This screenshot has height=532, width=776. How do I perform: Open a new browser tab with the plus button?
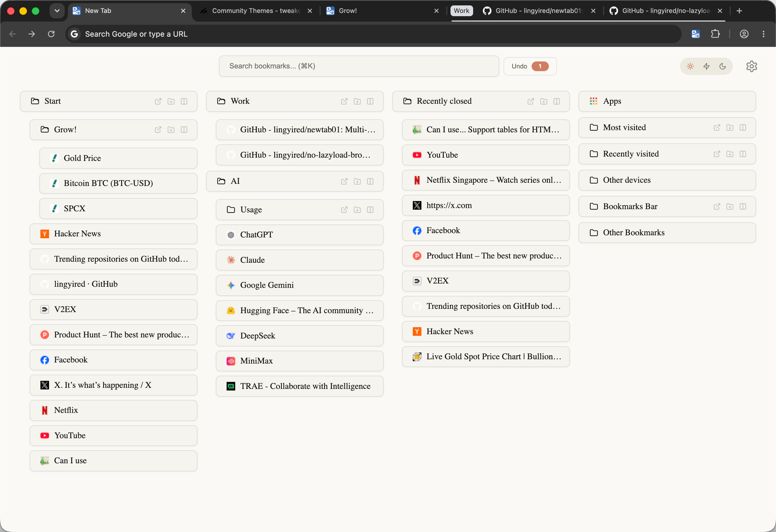(x=739, y=11)
